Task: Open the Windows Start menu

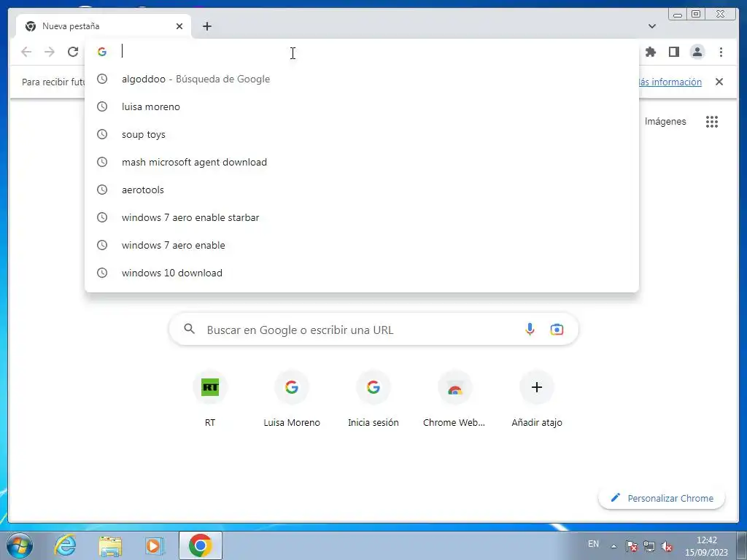Action: point(20,545)
